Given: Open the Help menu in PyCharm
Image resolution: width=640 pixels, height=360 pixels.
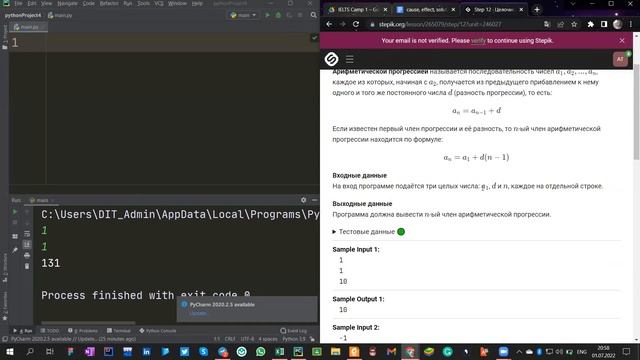Looking at the screenshot, I should [x=197, y=3].
